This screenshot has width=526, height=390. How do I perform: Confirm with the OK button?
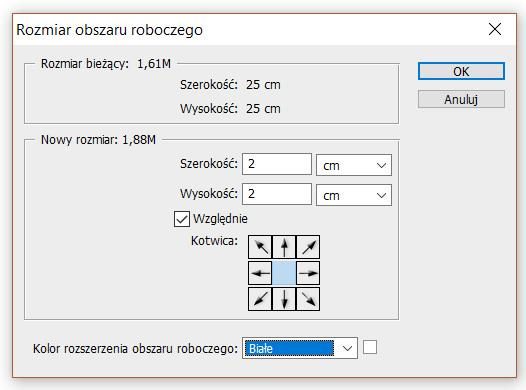coord(461,71)
